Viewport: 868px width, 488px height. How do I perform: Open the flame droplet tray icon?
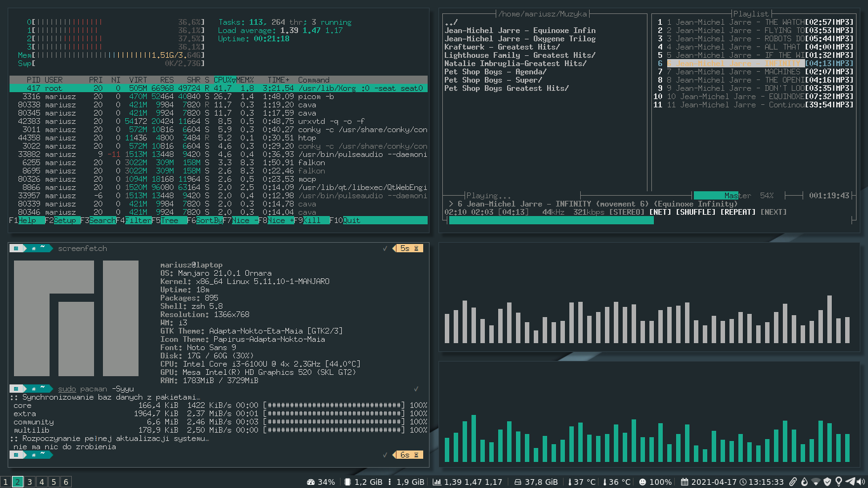(804, 482)
